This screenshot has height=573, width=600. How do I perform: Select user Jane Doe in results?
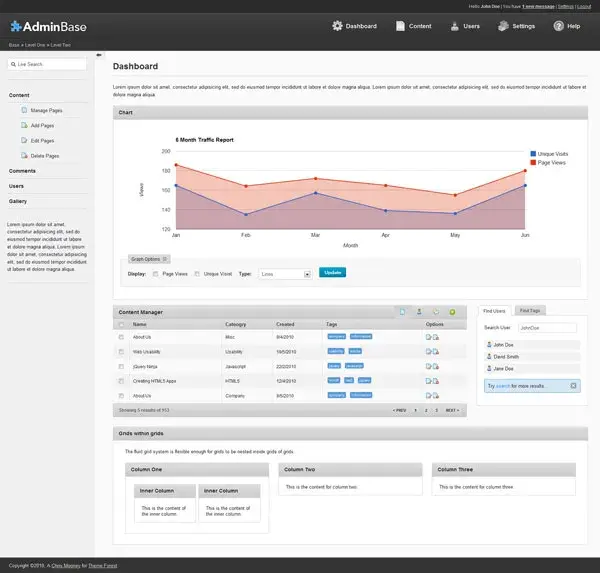click(532, 368)
